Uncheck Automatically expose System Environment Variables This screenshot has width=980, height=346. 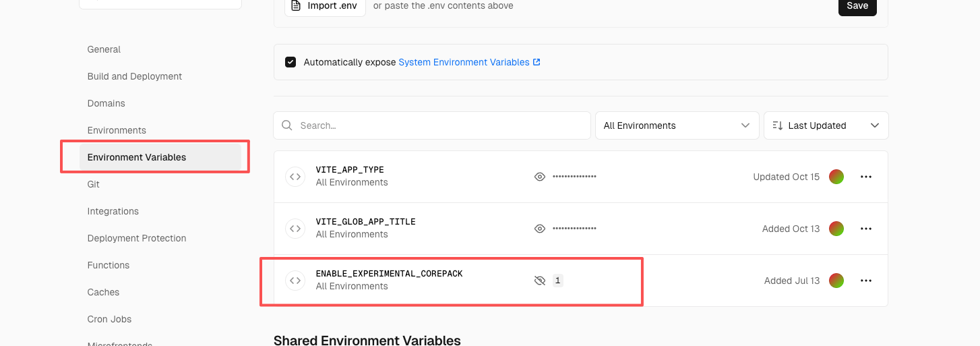coord(290,62)
